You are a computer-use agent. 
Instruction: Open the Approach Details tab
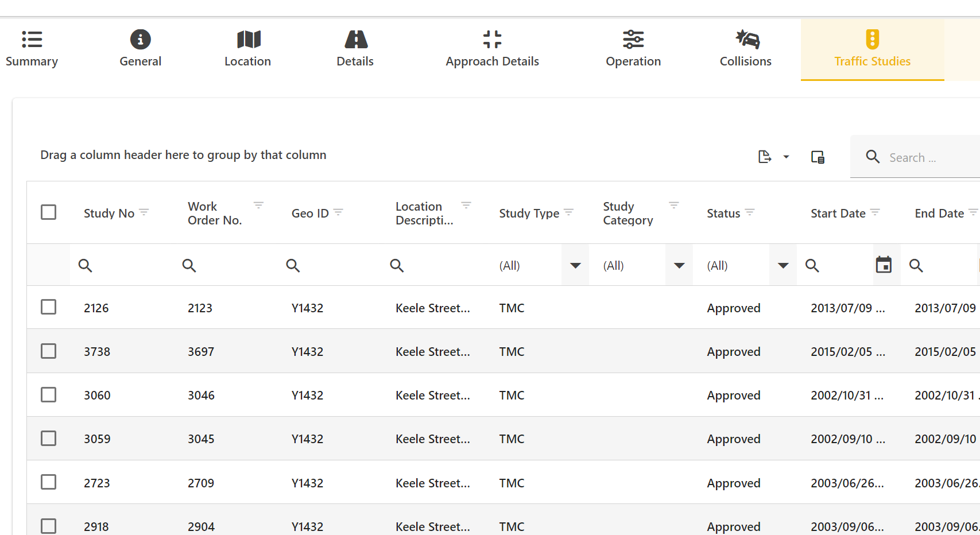pyautogui.click(x=492, y=49)
